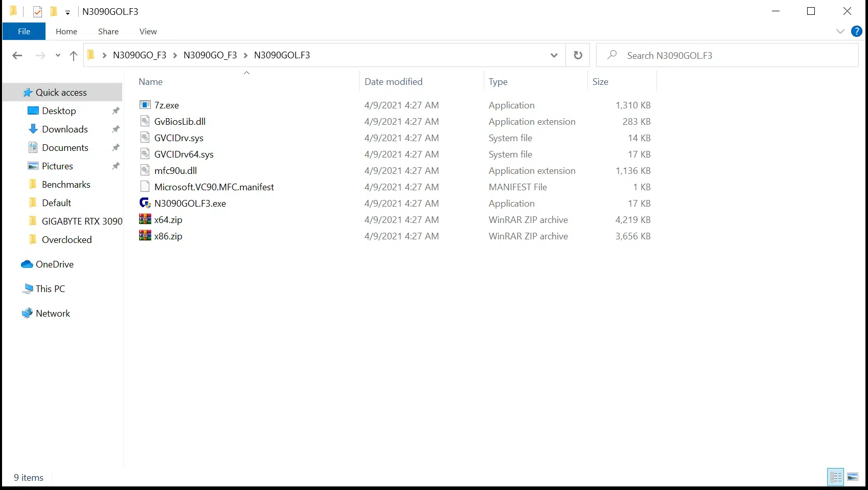
Task: Open the File menu
Action: click(24, 31)
